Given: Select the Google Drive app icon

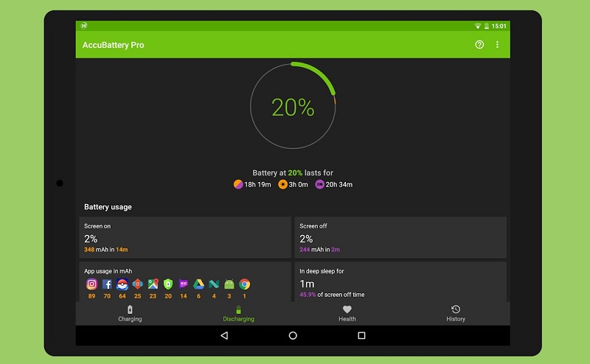Looking at the screenshot, I should coord(198,284).
